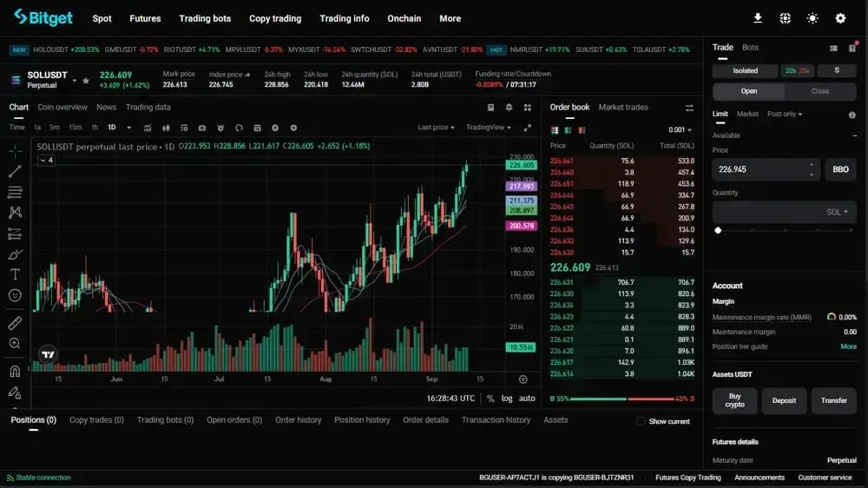
Task: Open the Position history tab
Action: 362,420
